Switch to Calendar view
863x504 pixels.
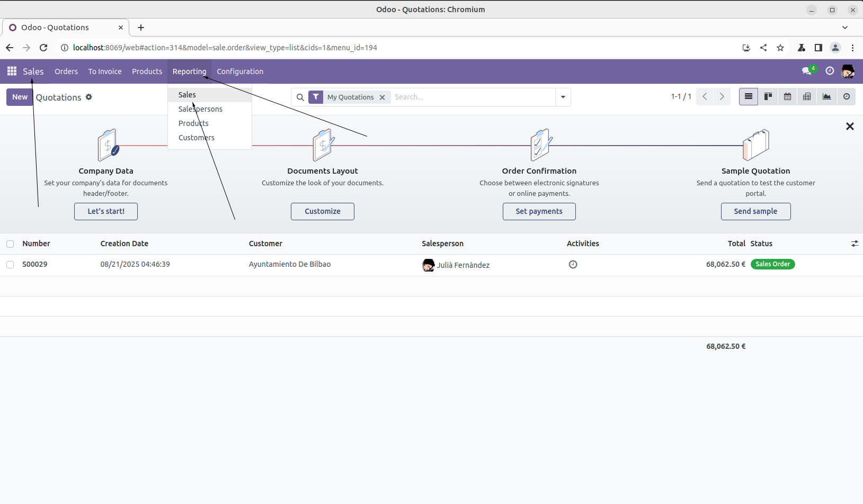pos(787,97)
